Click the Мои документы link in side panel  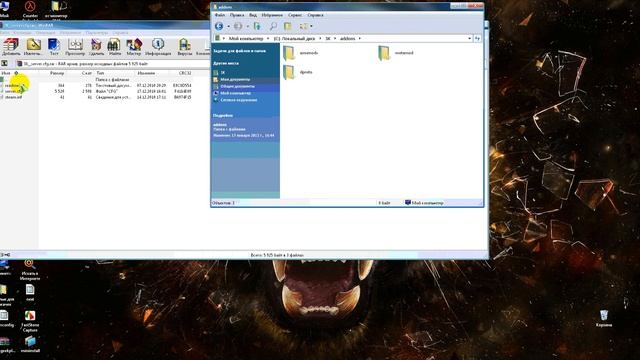coord(235,80)
